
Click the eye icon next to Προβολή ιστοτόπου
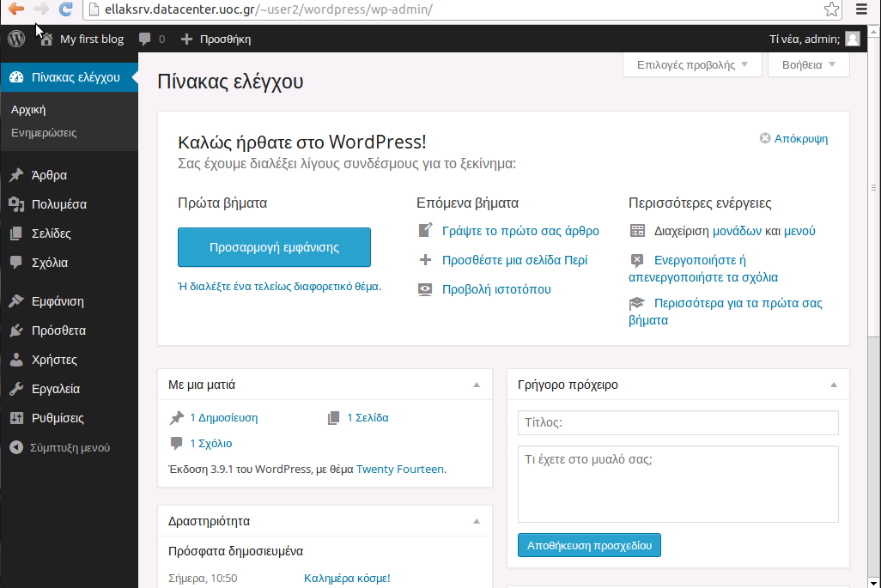tap(425, 289)
